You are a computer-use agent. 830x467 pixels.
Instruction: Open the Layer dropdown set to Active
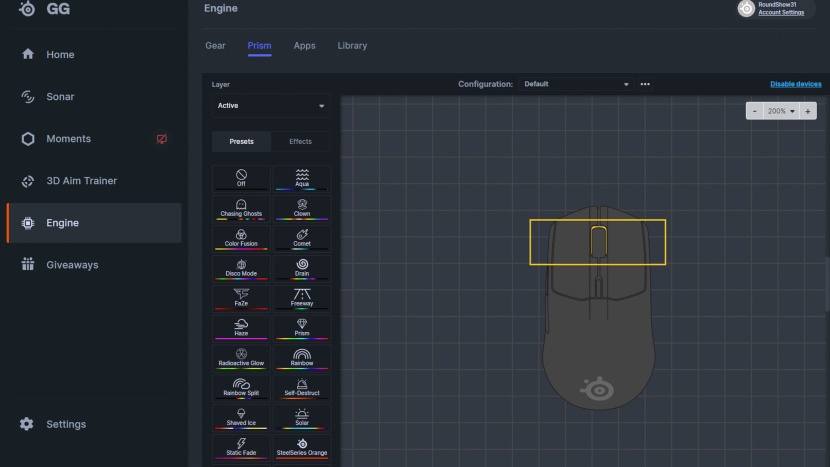pos(271,105)
